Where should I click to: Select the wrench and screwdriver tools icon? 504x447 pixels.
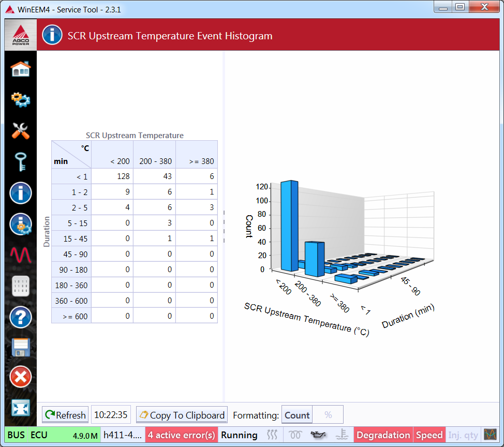tap(21, 130)
